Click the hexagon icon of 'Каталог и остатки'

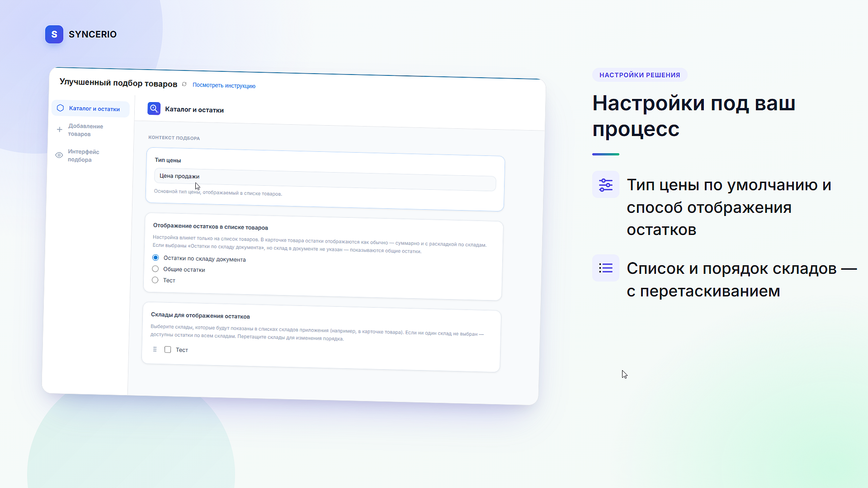(x=60, y=108)
